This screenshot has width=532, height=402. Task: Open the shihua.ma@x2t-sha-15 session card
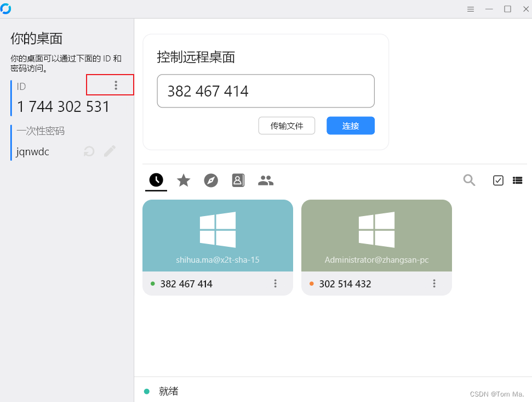(218, 235)
